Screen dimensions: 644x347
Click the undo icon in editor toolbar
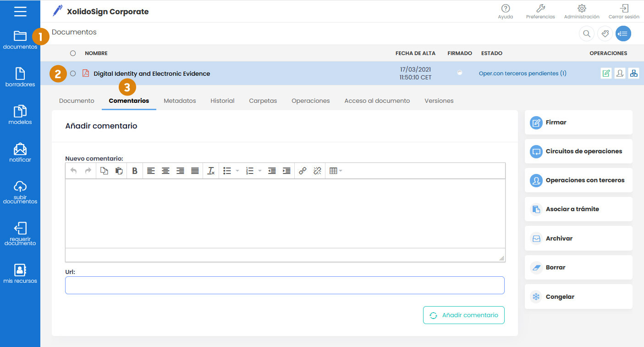(x=73, y=171)
